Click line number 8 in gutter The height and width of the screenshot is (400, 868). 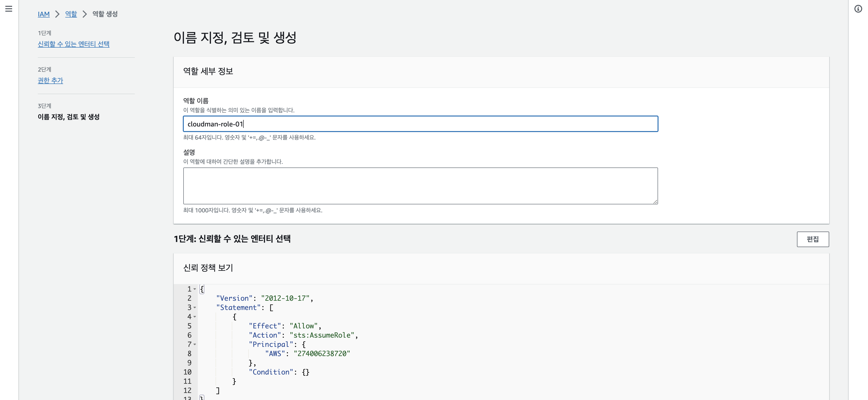189,353
